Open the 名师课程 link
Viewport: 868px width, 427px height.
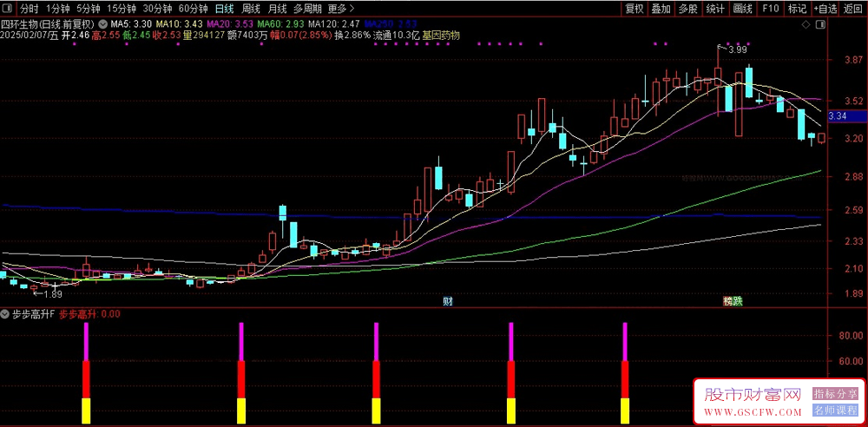pyautogui.click(x=835, y=411)
